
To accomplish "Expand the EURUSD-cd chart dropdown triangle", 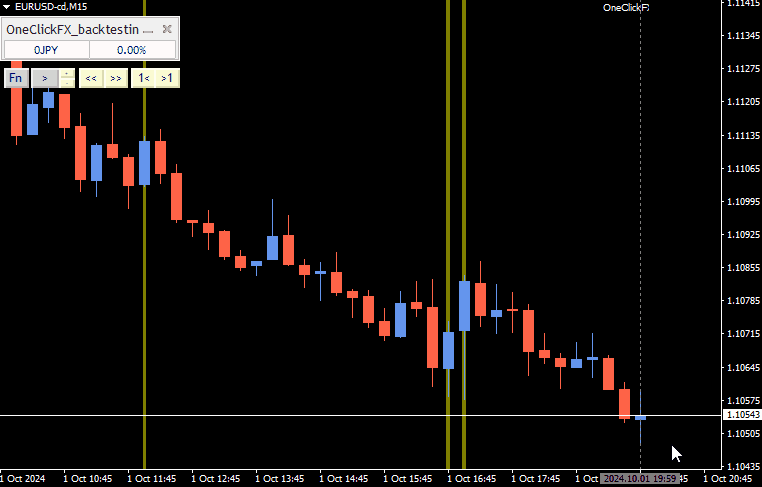I will tap(6, 6).
